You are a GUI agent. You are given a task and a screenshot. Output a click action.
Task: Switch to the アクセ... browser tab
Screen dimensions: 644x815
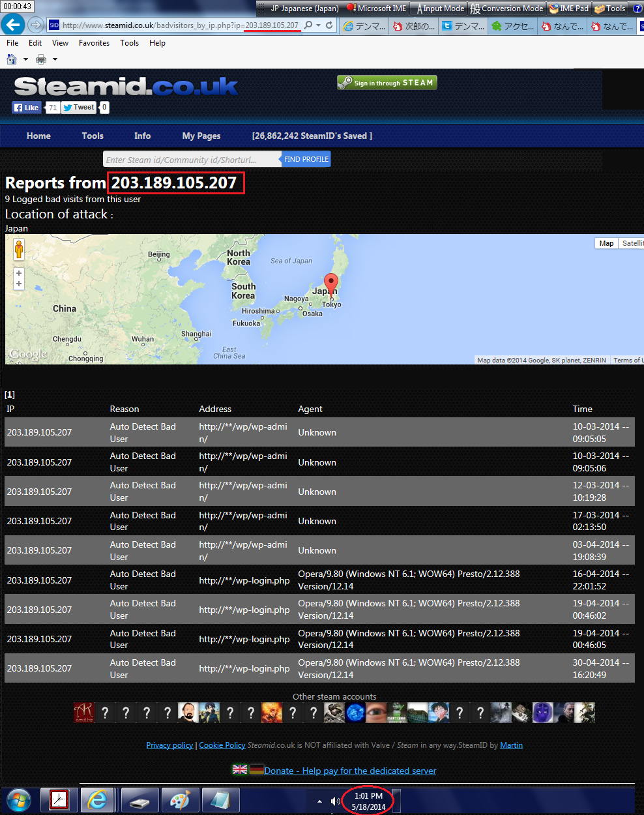513,26
